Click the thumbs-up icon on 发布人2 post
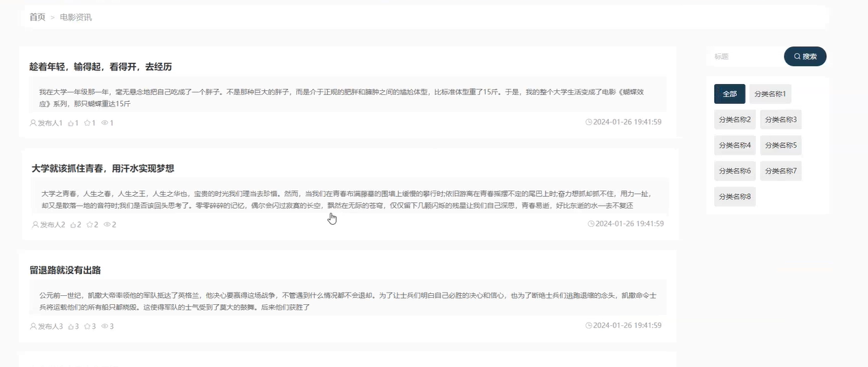The width and height of the screenshot is (868, 367). [73, 225]
